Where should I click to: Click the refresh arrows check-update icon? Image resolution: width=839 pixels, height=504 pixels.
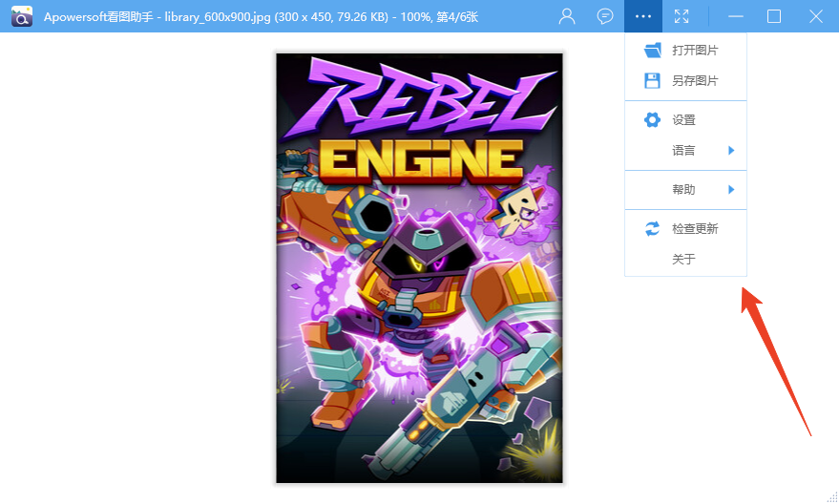tap(653, 228)
